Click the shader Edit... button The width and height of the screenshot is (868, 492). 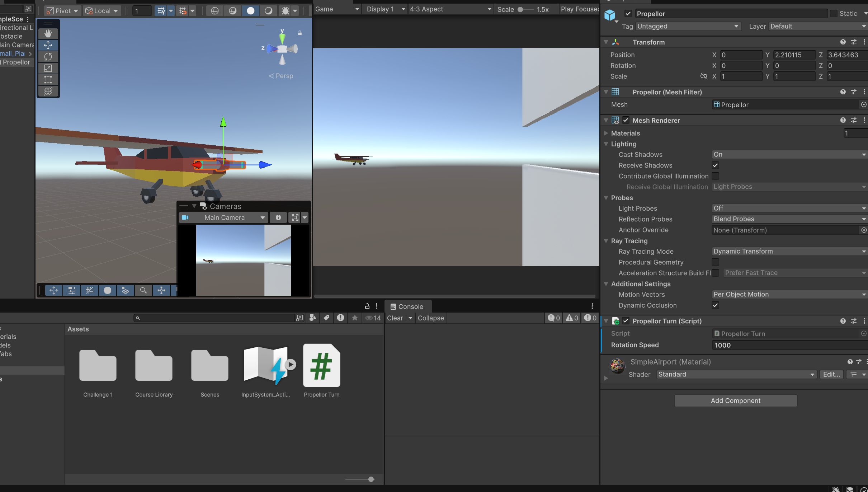coord(832,375)
